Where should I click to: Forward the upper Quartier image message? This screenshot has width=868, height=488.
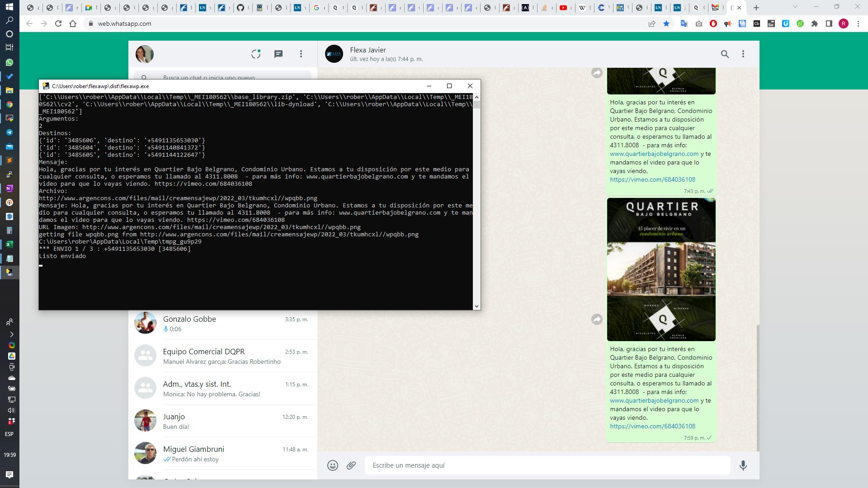597,73
